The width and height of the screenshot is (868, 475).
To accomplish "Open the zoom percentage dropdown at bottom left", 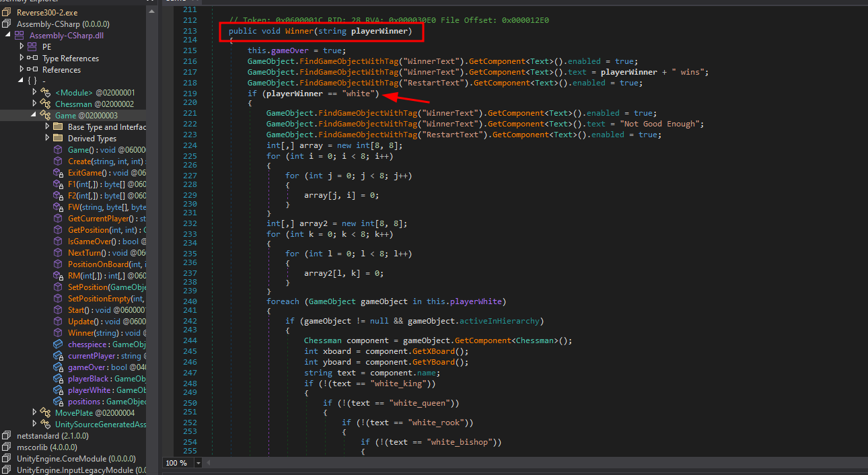I will (x=197, y=462).
